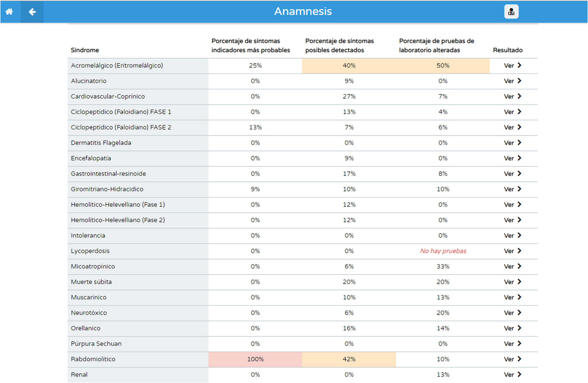The height and width of the screenshot is (383, 588).
Task: Select the Giromitriano-Hidracidico syndrome name
Action: tap(107, 189)
